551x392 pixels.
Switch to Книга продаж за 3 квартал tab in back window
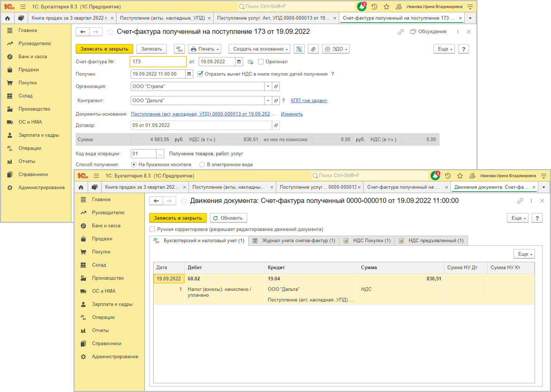70,18
